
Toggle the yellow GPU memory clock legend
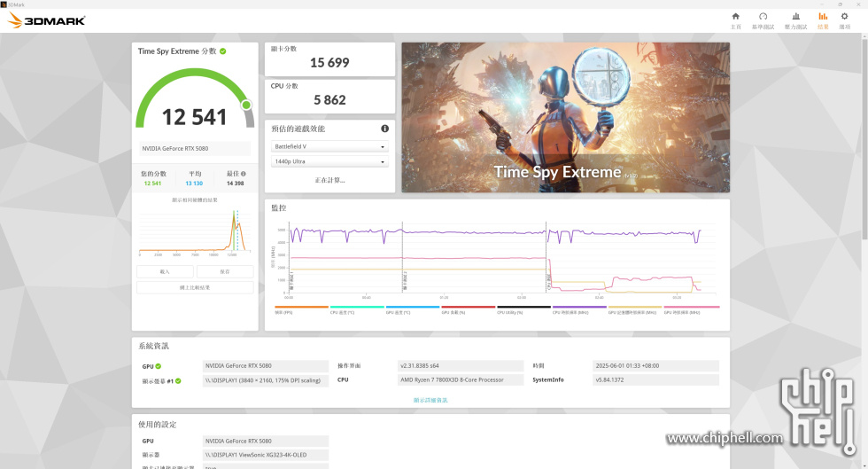point(635,309)
